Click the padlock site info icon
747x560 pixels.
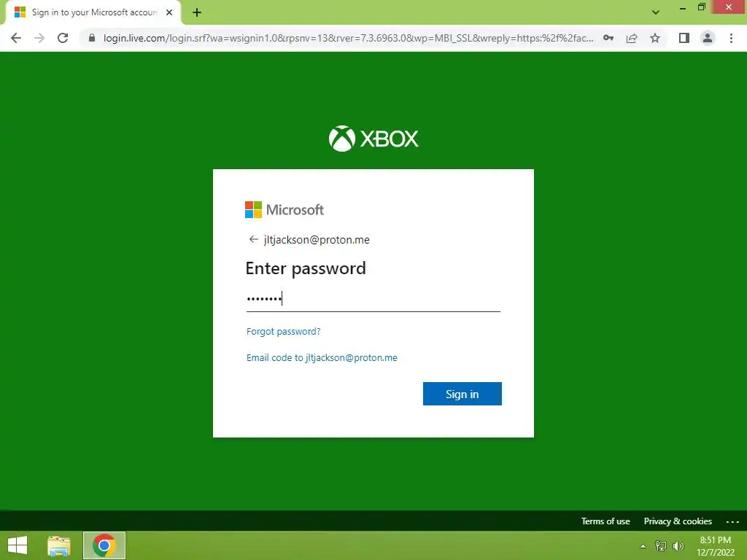(x=92, y=38)
